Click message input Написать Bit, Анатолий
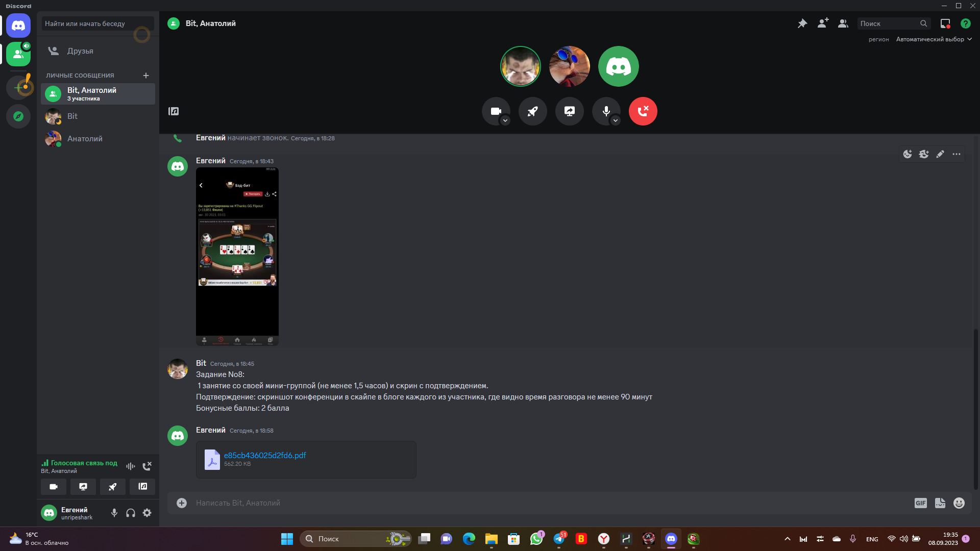This screenshot has width=980, height=551. tap(551, 503)
